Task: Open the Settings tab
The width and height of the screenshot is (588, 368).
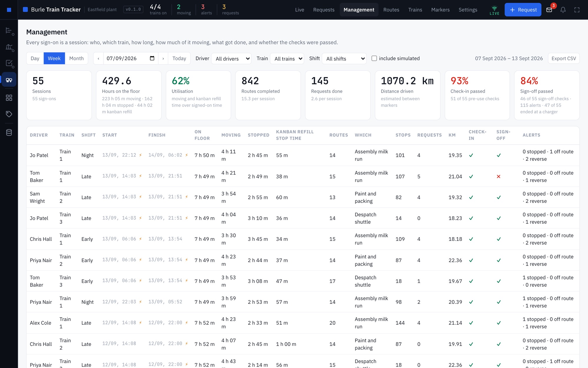Action: tap(468, 10)
